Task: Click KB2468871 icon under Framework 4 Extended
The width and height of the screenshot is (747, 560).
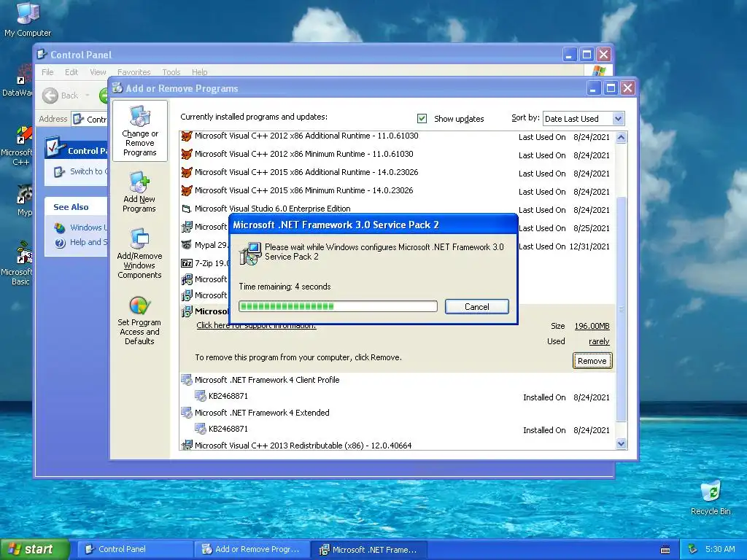Action: click(201, 429)
